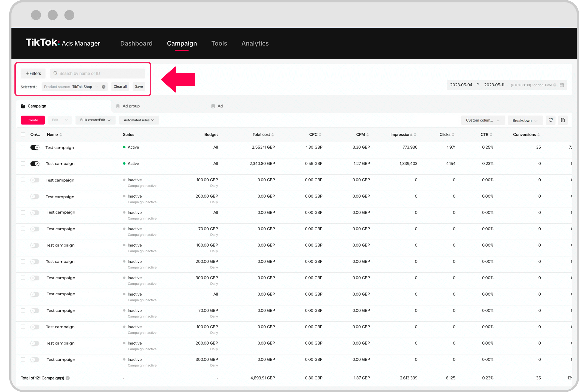Click the +Filters button
Screen dimensions: 588x392
(x=33, y=73)
